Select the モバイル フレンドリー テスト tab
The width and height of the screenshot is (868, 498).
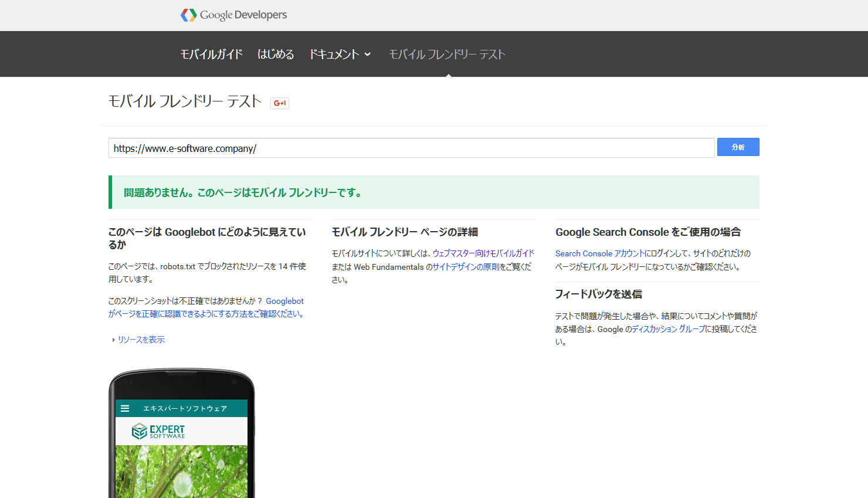point(447,54)
